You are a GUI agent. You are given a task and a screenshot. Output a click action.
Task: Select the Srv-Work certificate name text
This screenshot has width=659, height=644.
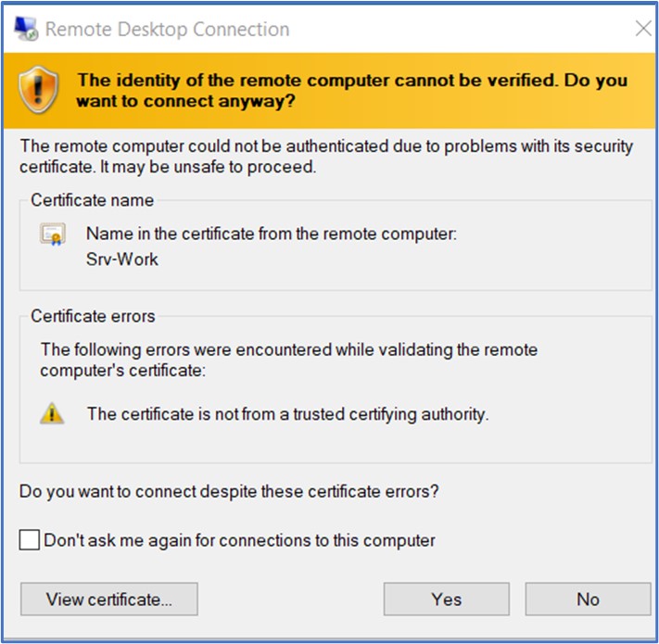(x=122, y=259)
